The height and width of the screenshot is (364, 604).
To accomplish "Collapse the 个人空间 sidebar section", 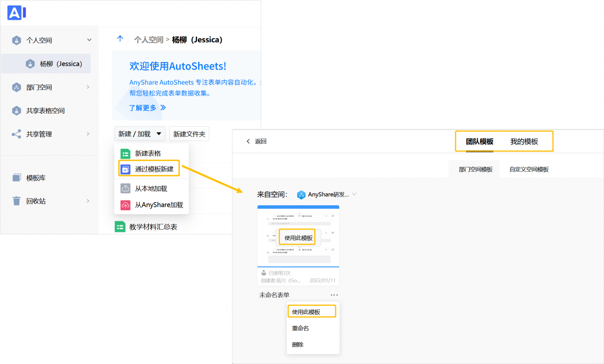I will click(x=89, y=40).
